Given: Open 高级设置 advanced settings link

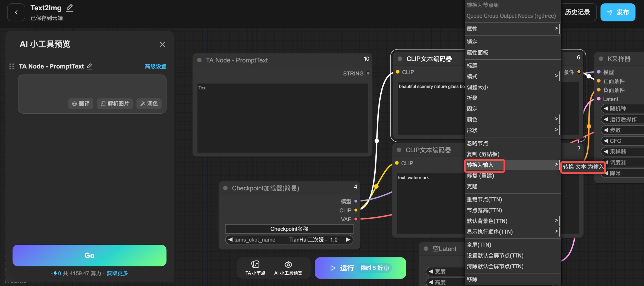Looking at the screenshot, I should pyautogui.click(x=156, y=66).
